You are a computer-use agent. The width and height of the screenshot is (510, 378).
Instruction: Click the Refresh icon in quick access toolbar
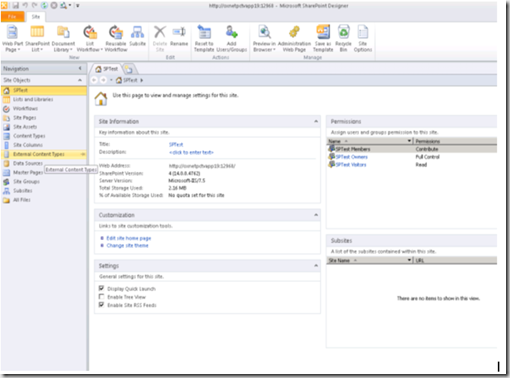coord(44,5)
